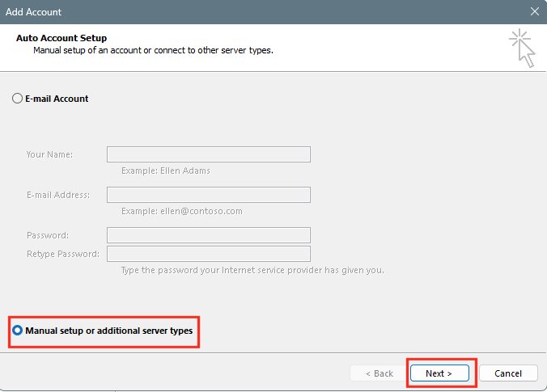
Task: Click the "Password:" label text
Action: point(48,235)
